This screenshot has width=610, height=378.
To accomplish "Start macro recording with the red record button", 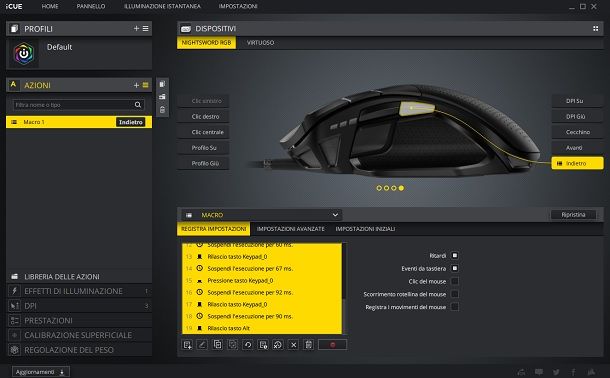I will pyautogui.click(x=332, y=345).
